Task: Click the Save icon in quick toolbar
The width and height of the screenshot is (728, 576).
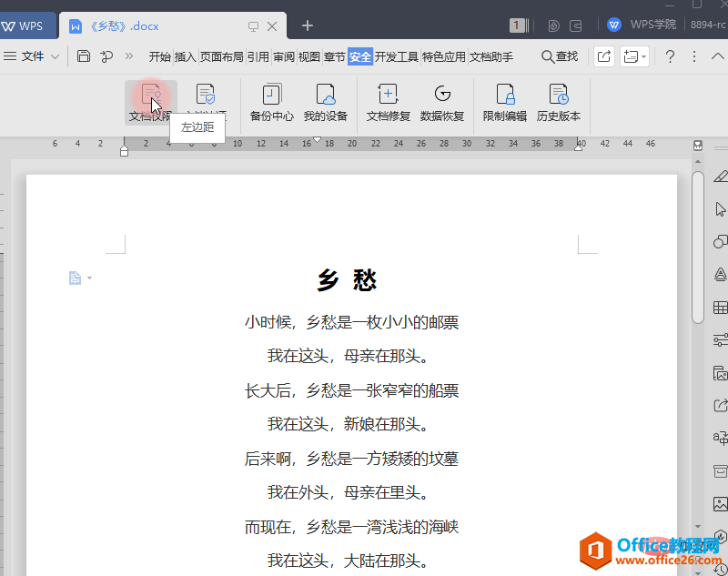Action: click(x=83, y=56)
